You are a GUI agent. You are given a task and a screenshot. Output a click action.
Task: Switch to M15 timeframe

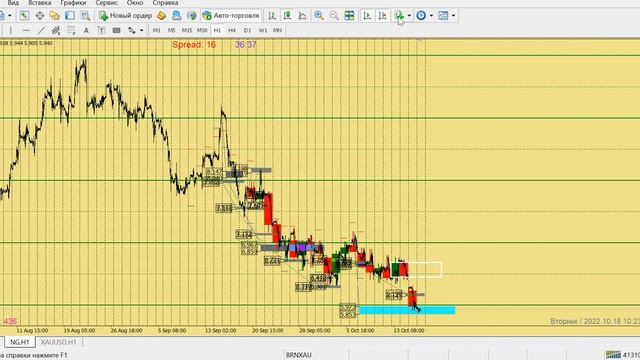187,30
